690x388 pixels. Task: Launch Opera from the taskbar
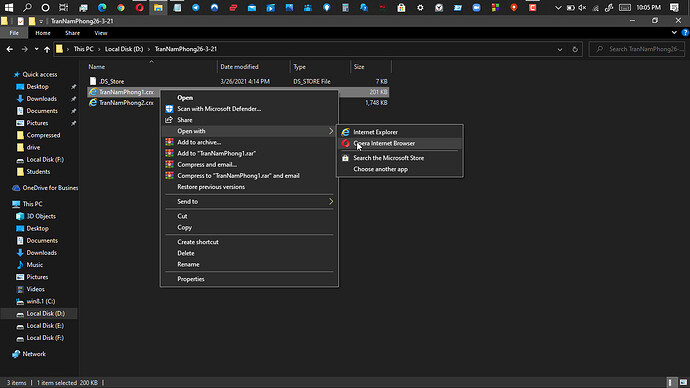(x=139, y=7)
